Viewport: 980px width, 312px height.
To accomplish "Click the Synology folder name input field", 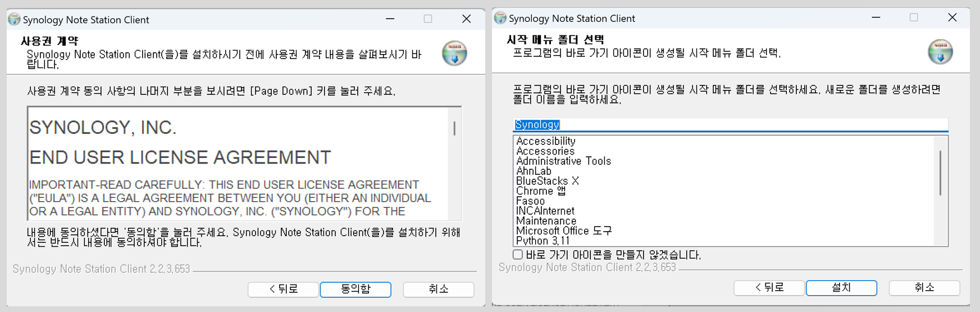I will click(x=731, y=125).
